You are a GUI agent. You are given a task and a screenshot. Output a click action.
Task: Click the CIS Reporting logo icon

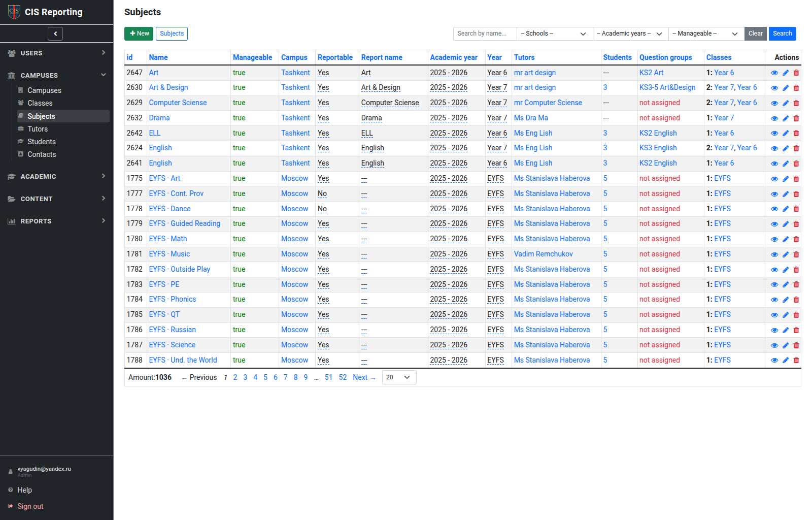(x=14, y=12)
